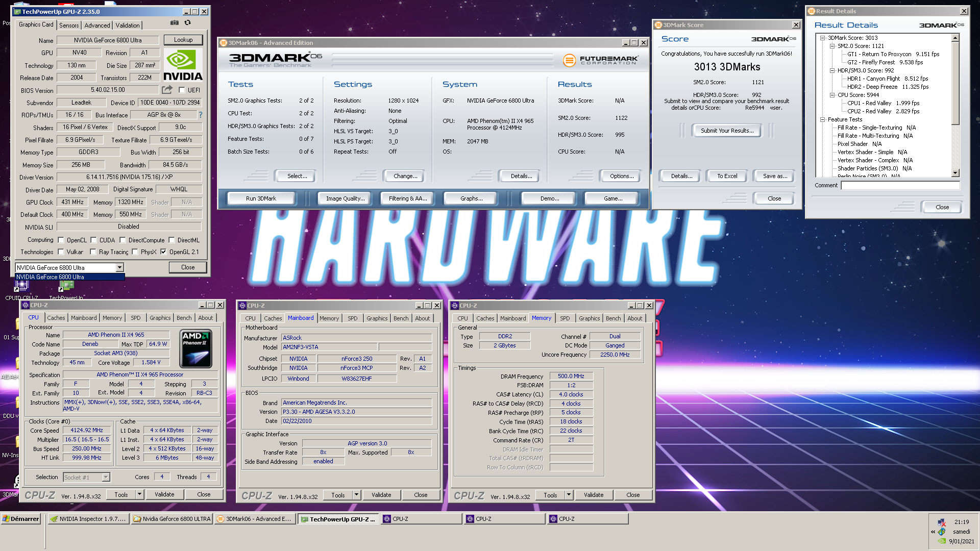
Task: Open Tools dropdown arrow in CPU-Z CPU window
Action: click(x=139, y=494)
